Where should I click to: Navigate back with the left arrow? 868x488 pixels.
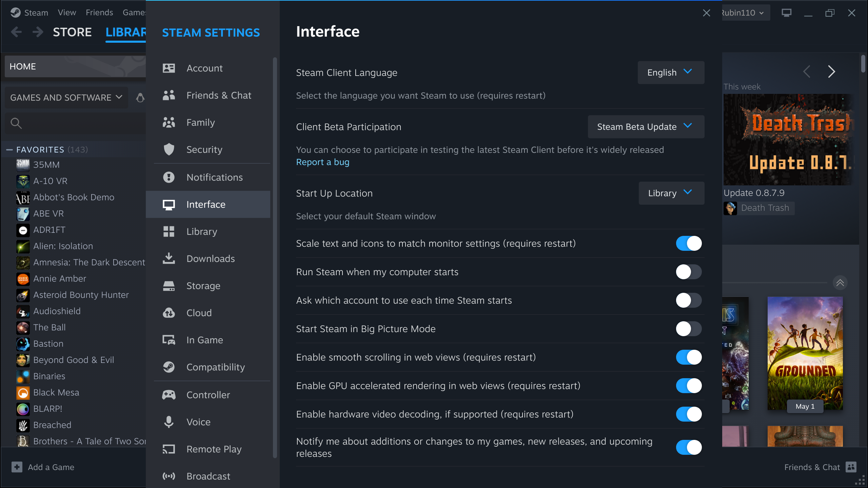16,32
